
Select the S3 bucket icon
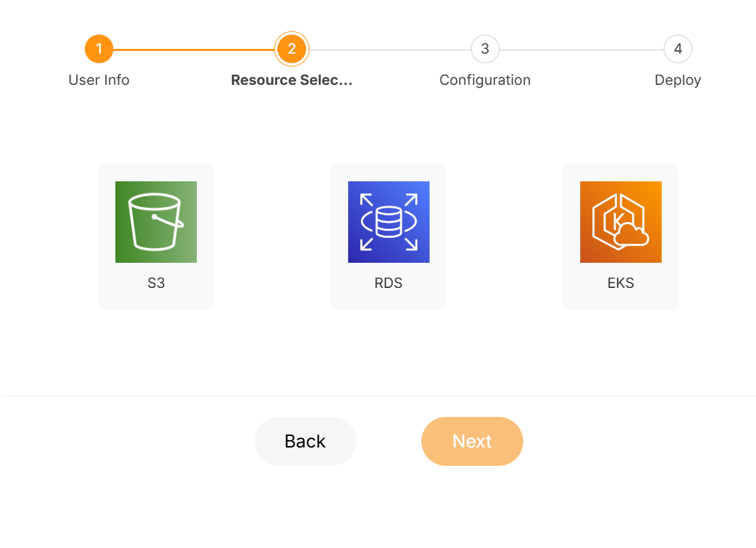[155, 222]
